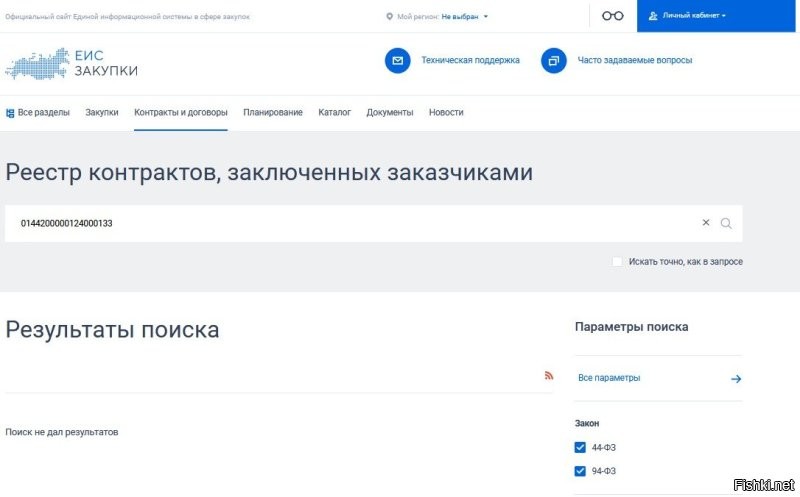Clear the search field with the X icon
Screen dimensions: 800x497
706,222
